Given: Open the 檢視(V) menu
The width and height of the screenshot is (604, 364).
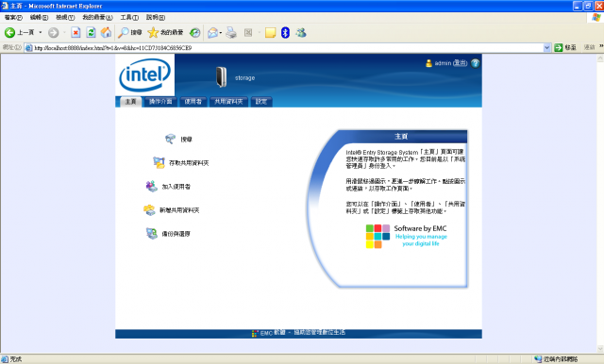Looking at the screenshot, I should tap(65, 17).
